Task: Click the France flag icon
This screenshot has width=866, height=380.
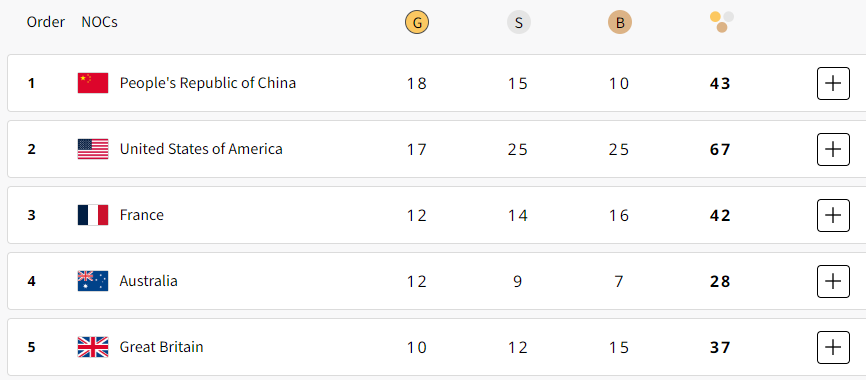Action: (x=93, y=215)
